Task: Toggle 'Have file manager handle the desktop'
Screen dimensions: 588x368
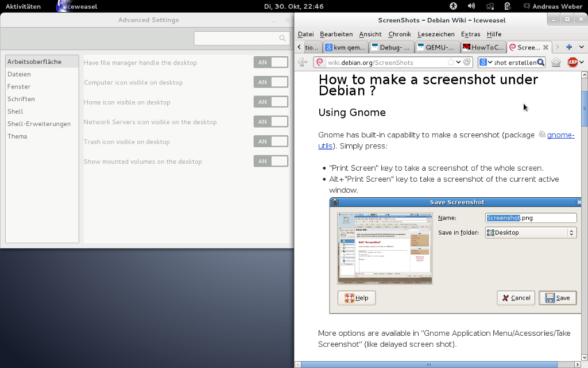Action: [270, 63]
